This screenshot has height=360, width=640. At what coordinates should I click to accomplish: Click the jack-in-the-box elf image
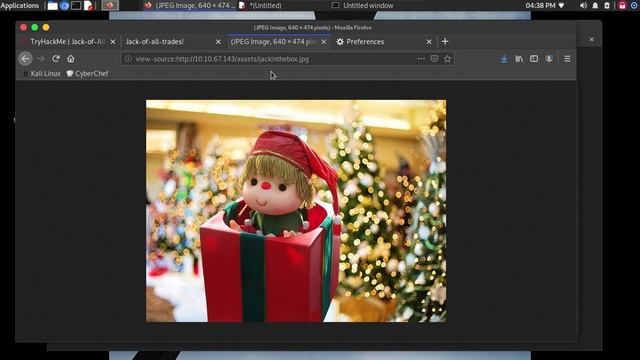(296, 211)
